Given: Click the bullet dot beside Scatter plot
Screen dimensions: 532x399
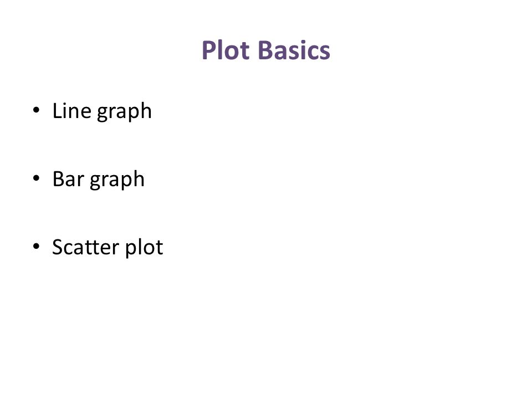Looking at the screenshot, I should tap(37, 246).
